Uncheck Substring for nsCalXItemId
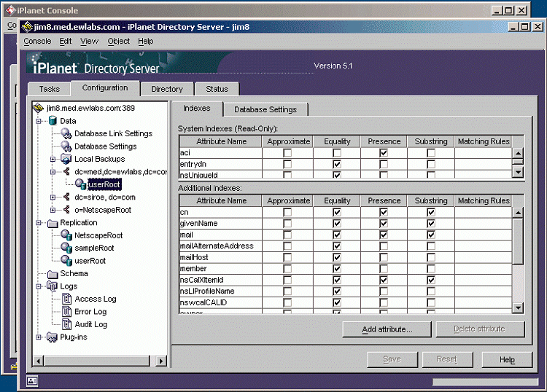547x392 pixels. tap(431, 280)
